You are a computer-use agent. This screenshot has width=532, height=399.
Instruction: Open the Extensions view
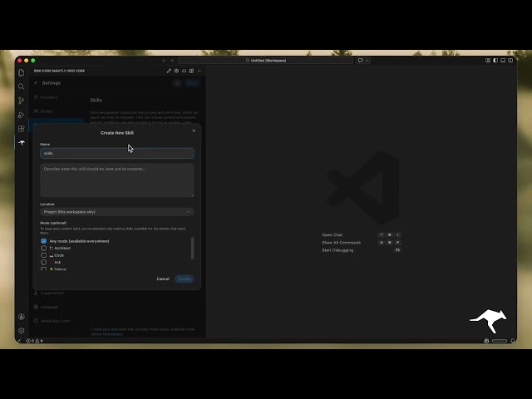[x=22, y=129]
